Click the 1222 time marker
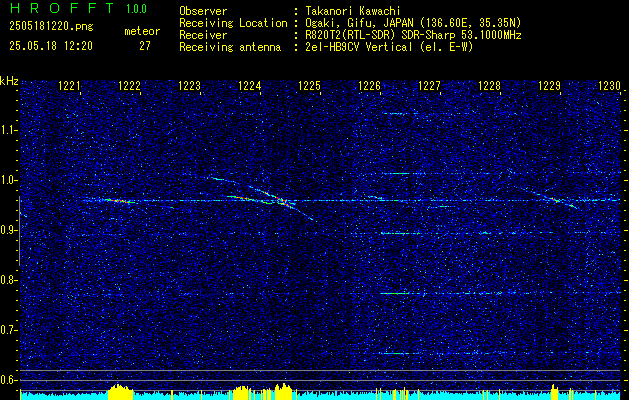This screenshot has width=629, height=400. (130, 86)
